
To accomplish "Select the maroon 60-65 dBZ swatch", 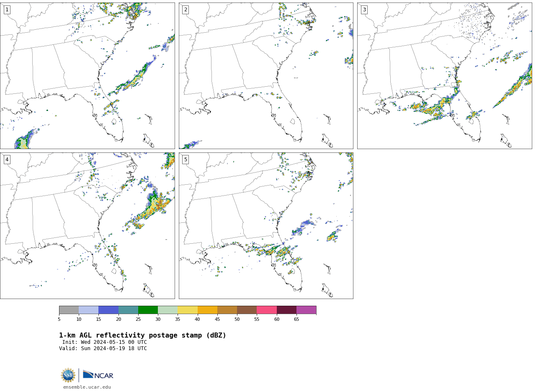I will coord(286,310).
